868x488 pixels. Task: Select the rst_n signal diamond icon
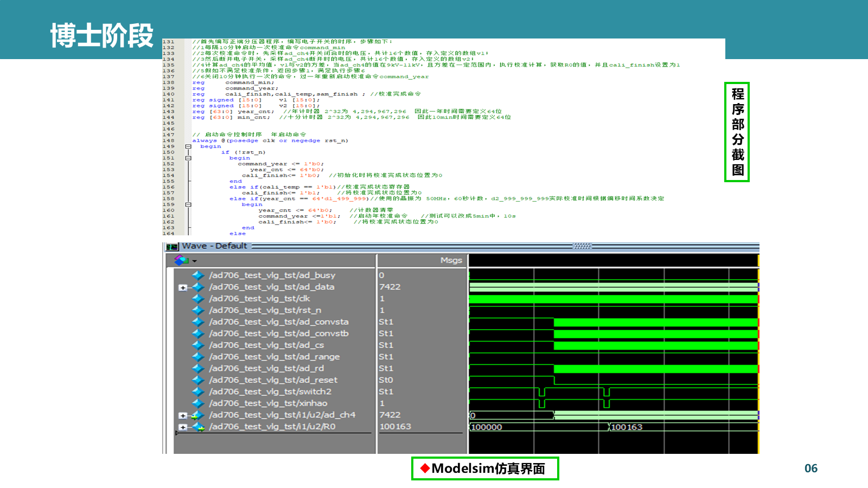pyautogui.click(x=198, y=310)
